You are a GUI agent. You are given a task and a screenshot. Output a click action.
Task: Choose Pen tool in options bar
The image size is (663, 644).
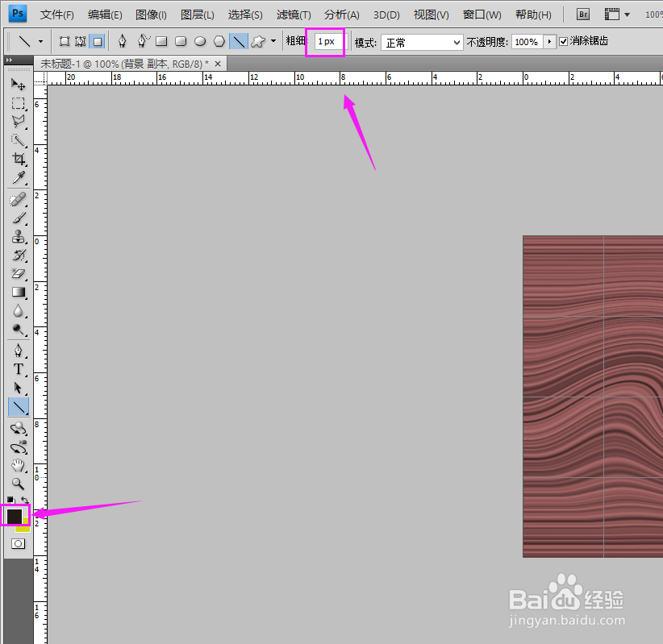pos(123,41)
